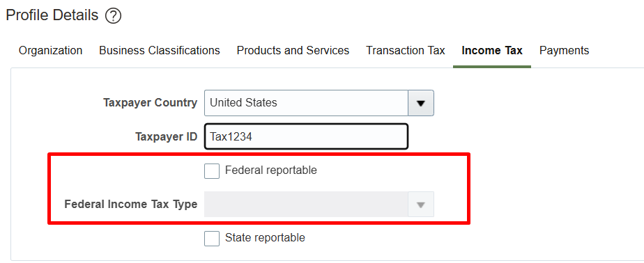Switch to the Organization tab

click(50, 51)
